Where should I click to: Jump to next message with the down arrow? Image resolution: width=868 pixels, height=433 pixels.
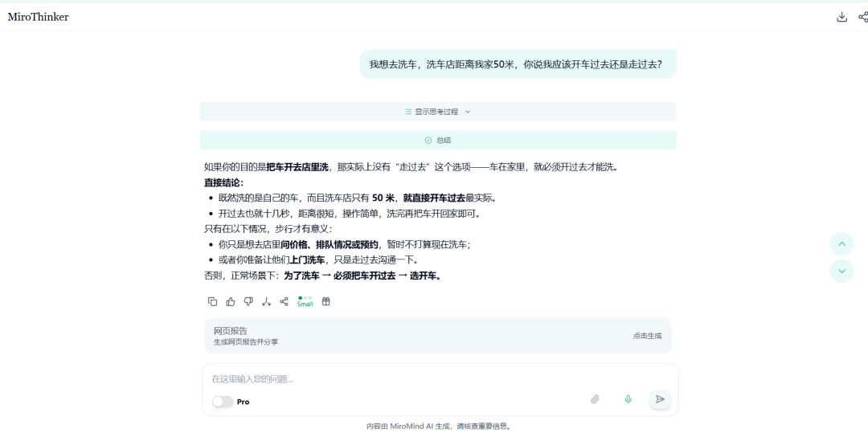pyautogui.click(x=841, y=271)
